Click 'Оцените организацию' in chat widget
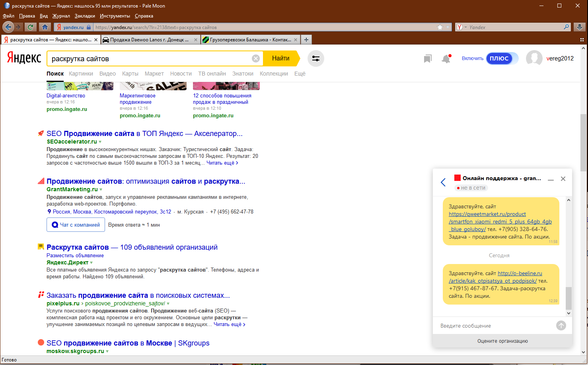 502,341
